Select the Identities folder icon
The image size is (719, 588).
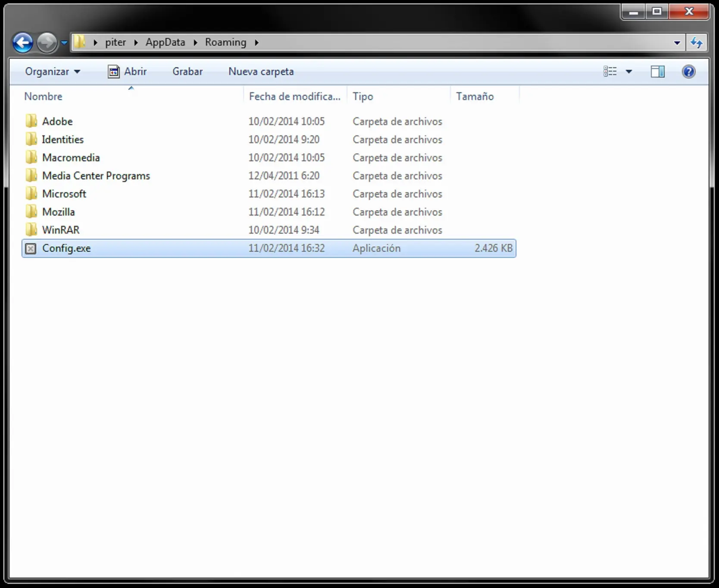(31, 139)
